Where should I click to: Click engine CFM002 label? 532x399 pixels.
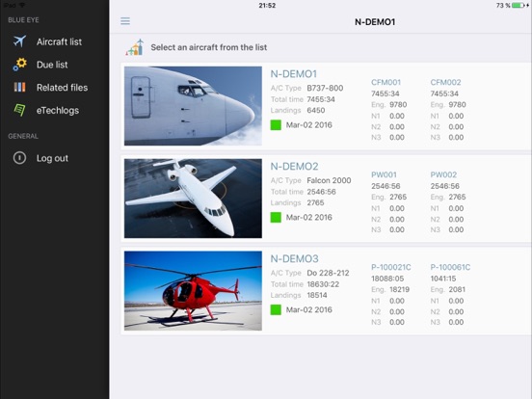[445, 83]
